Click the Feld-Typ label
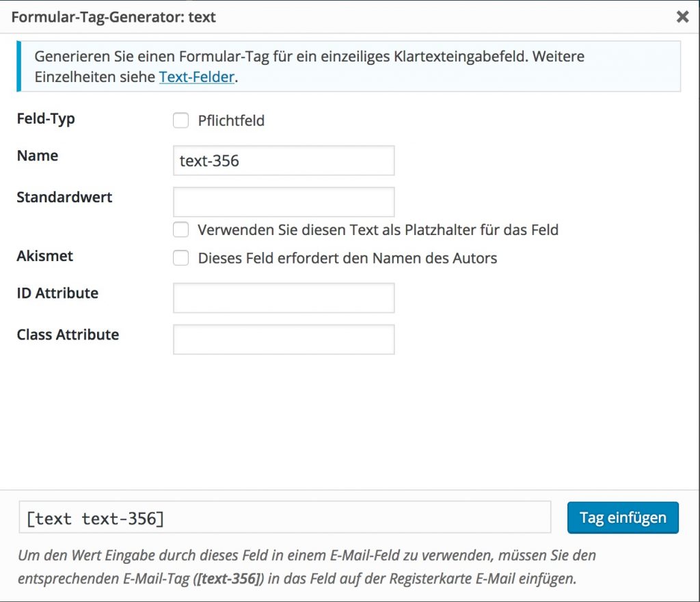Screen dimensions: 700x602 click(x=46, y=118)
